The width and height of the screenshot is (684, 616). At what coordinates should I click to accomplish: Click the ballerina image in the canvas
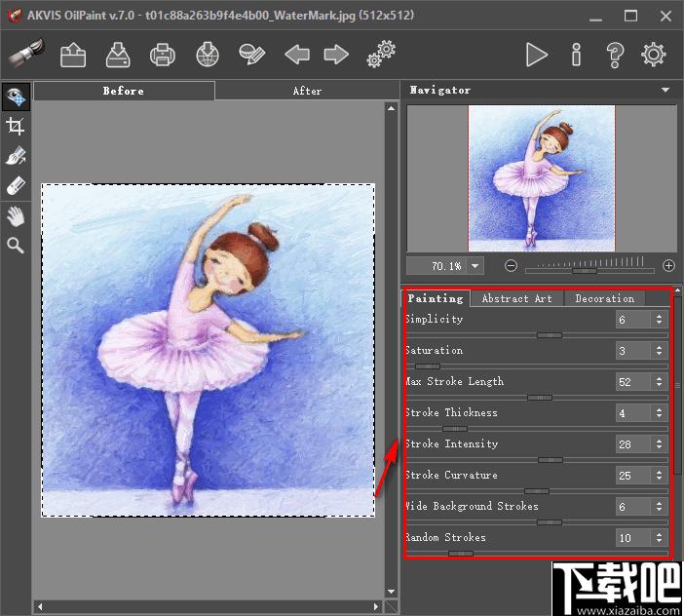[x=209, y=350]
